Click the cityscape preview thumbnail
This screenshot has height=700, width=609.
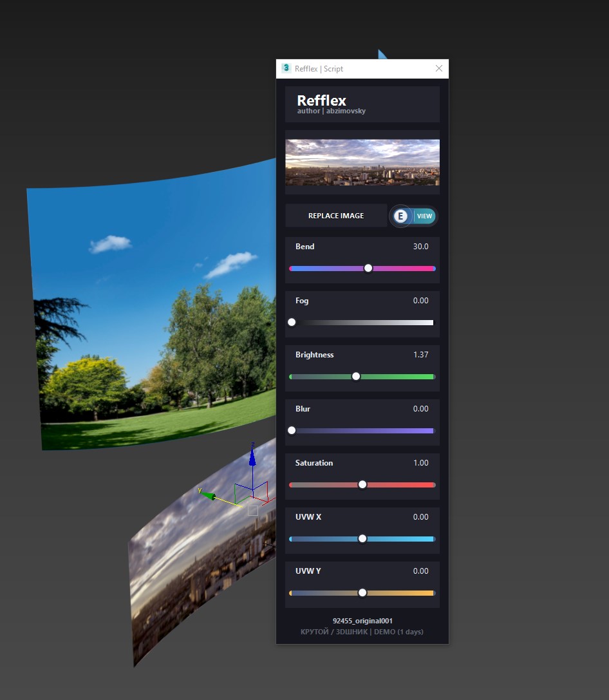coord(362,162)
